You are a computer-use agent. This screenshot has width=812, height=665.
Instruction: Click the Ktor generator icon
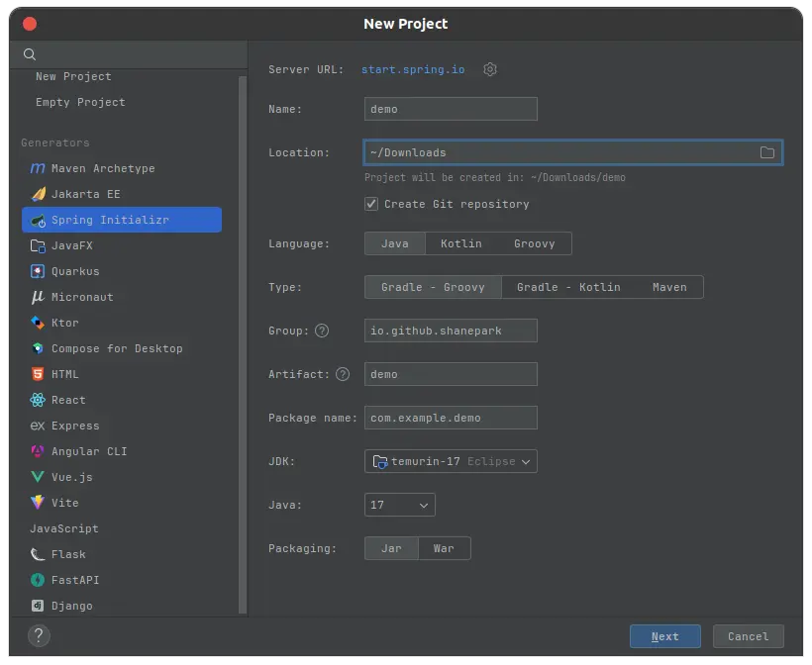[38, 323]
